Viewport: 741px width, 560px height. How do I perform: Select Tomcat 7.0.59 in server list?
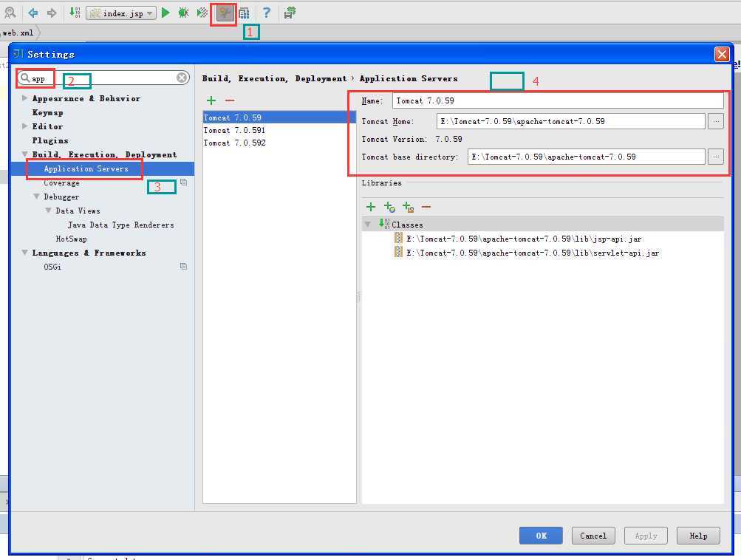(279, 117)
